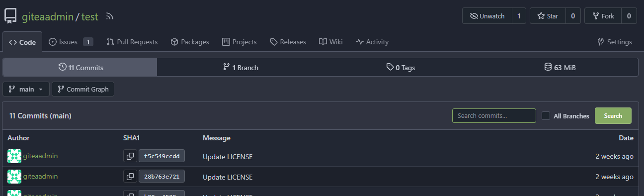Click the SHA1 column header
This screenshot has height=196, width=644.
pos(132,138)
